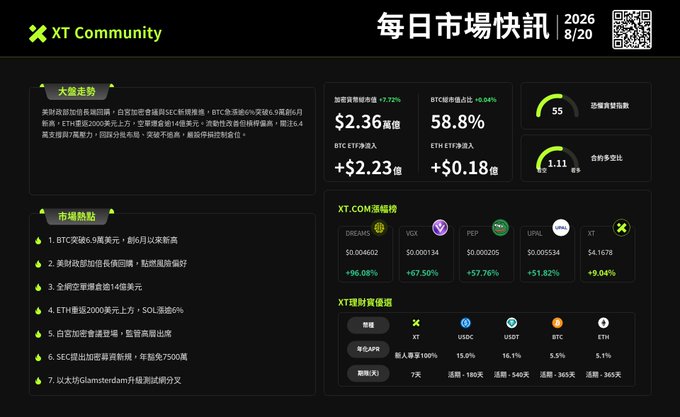
Task: Click the XT Community logo icon
Action: [x=38, y=33]
